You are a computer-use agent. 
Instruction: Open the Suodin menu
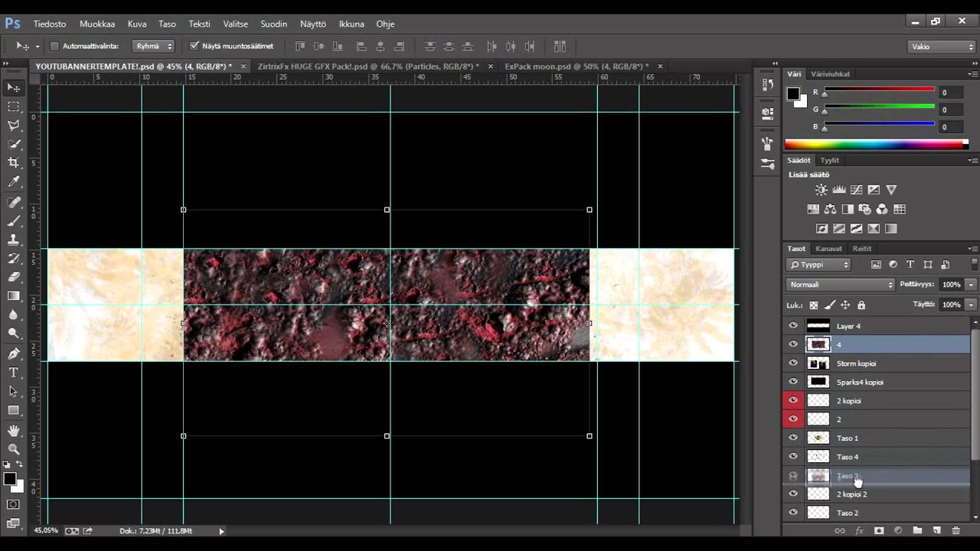click(273, 24)
